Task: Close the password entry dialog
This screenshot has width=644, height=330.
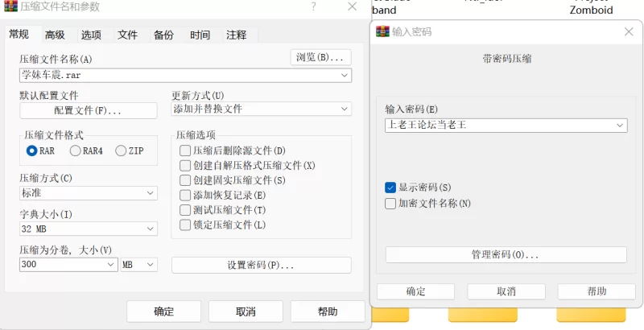Action: pyautogui.click(x=629, y=31)
